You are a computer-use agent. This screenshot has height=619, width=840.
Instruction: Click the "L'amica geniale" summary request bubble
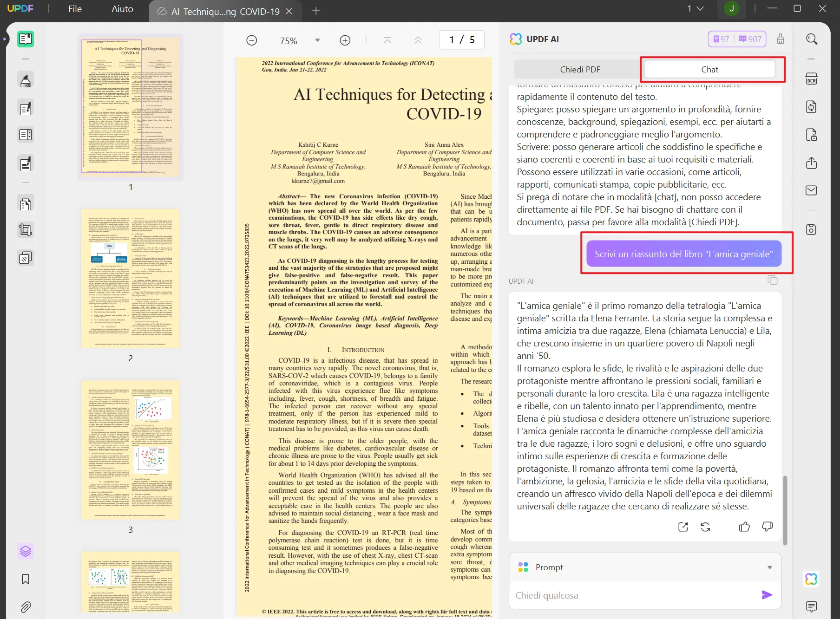(x=684, y=254)
